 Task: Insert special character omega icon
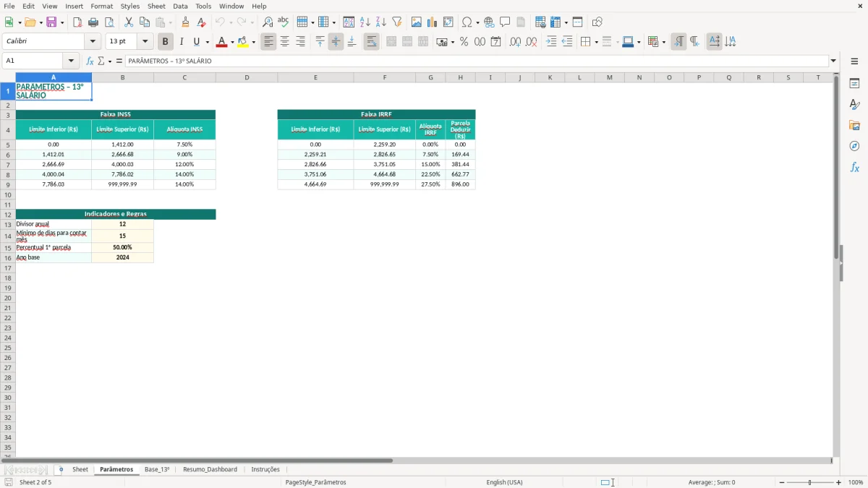tap(467, 22)
